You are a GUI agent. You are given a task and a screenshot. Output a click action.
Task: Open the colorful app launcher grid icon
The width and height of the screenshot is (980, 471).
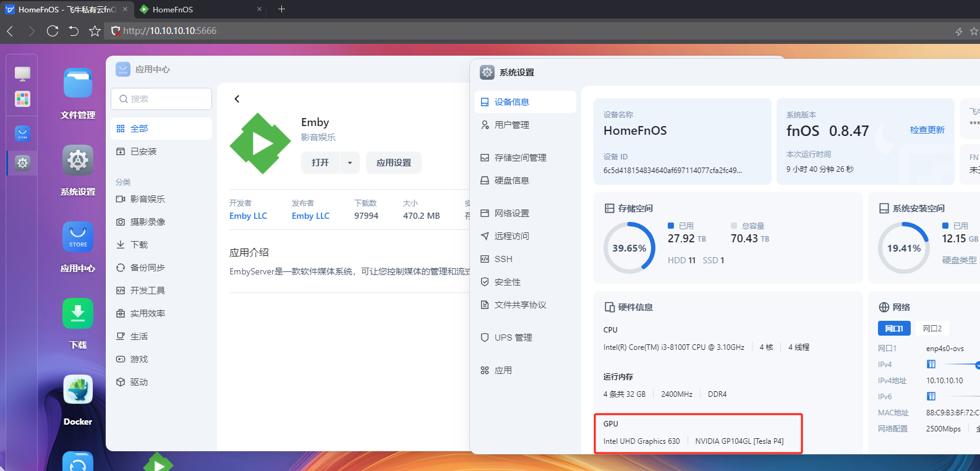pyautogui.click(x=22, y=99)
